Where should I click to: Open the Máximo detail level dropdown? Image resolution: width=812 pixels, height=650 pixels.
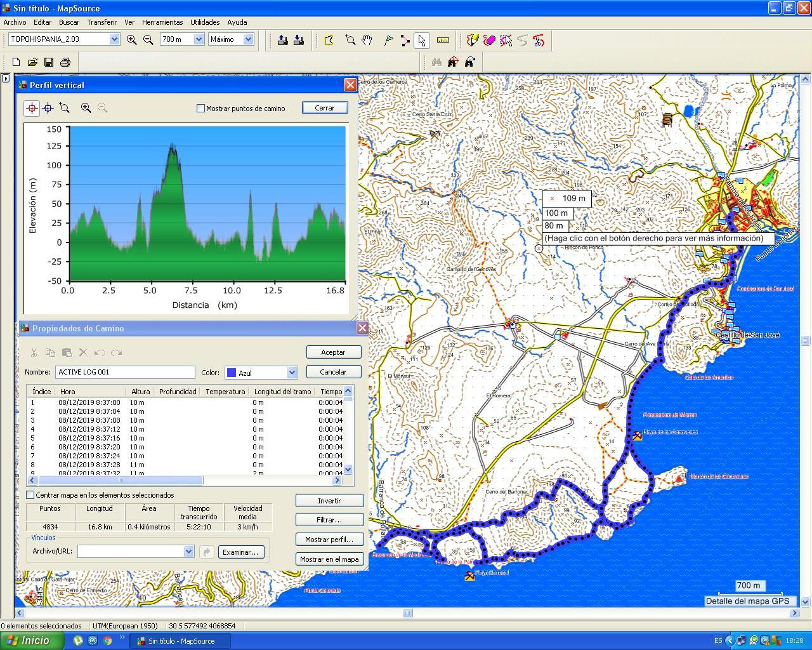[x=249, y=39]
